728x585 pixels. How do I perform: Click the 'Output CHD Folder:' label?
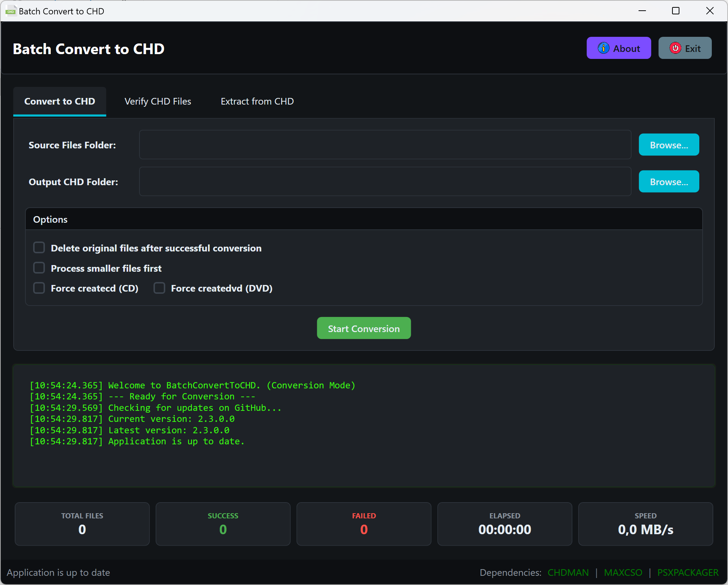(73, 182)
